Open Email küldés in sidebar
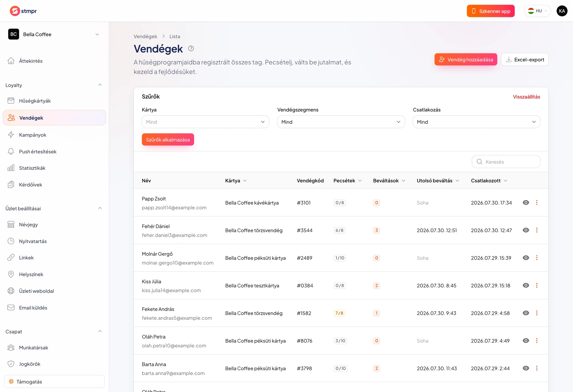The image size is (573, 392). [x=54, y=308]
